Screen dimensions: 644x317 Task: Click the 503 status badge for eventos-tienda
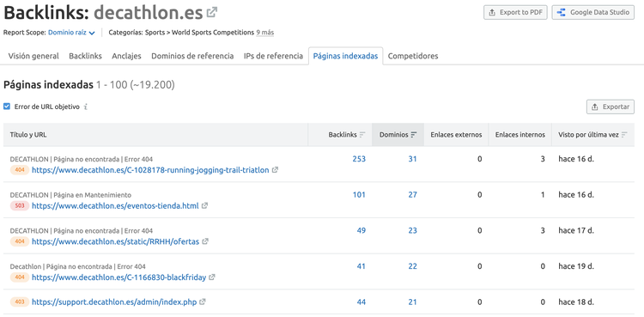[x=20, y=205]
